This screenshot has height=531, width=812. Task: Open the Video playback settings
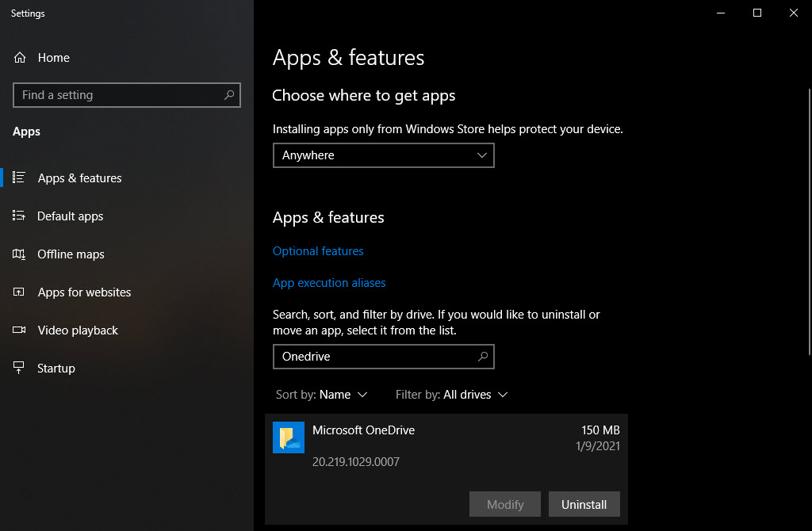click(x=78, y=330)
